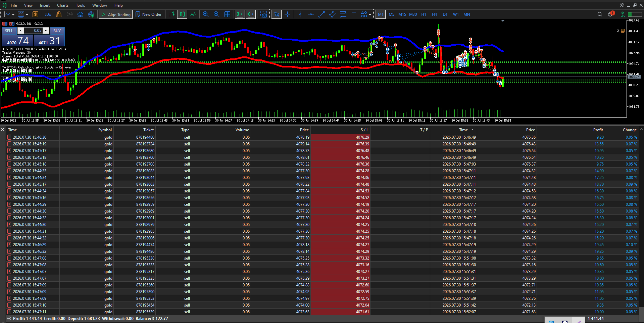Select D1 timeframe
The width and height of the screenshot is (644, 323).
coord(445,14)
